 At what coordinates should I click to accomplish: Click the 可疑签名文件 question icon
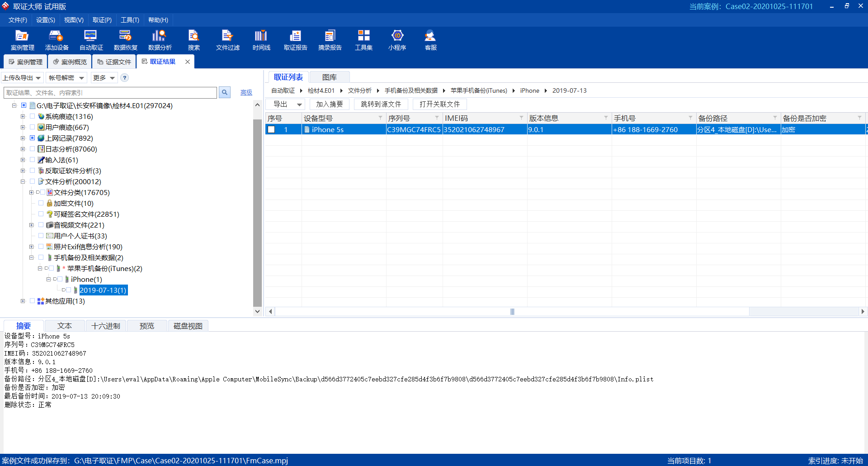coord(50,214)
